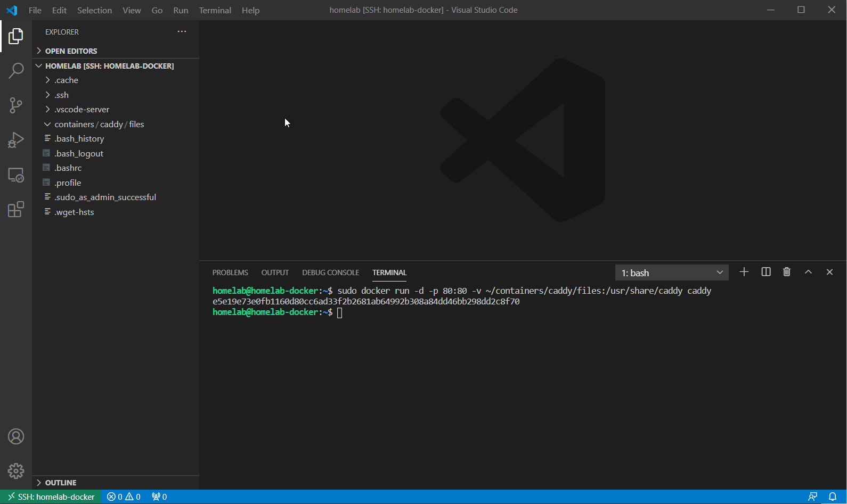Open the Explorer view in activity bar
Screen dimensions: 847x504
[16, 36]
